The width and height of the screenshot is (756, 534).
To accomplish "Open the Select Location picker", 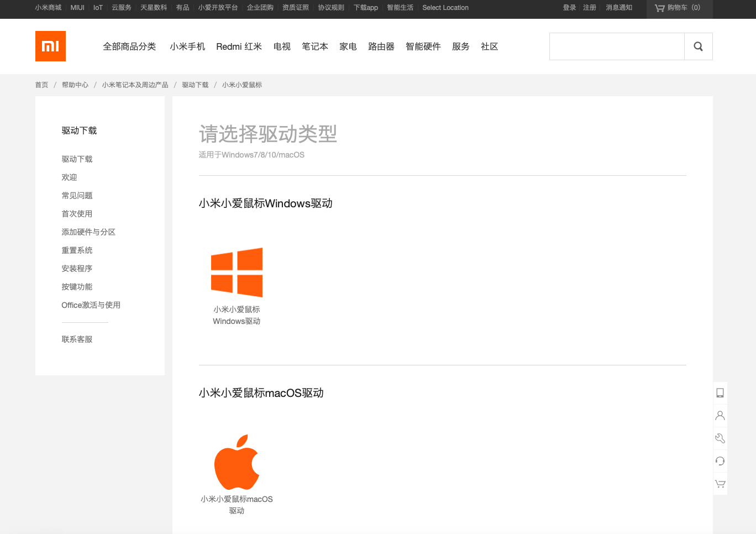I will pyautogui.click(x=445, y=8).
